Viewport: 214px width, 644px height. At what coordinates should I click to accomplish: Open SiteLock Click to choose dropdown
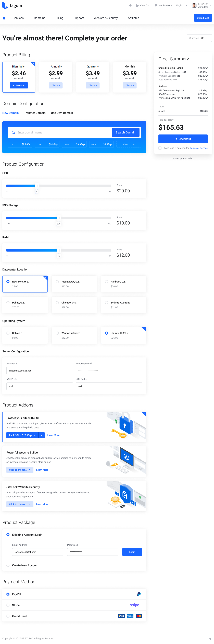20,504
